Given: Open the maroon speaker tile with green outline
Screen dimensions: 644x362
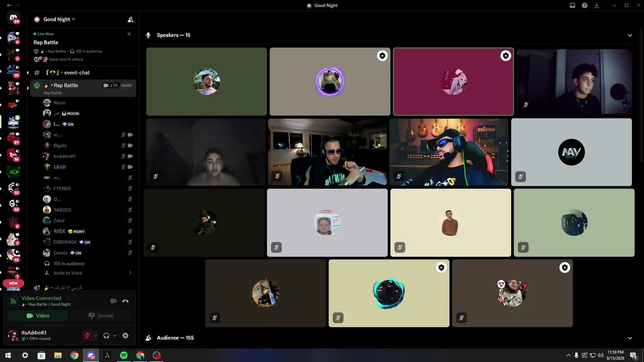Looking at the screenshot, I should click(453, 81).
